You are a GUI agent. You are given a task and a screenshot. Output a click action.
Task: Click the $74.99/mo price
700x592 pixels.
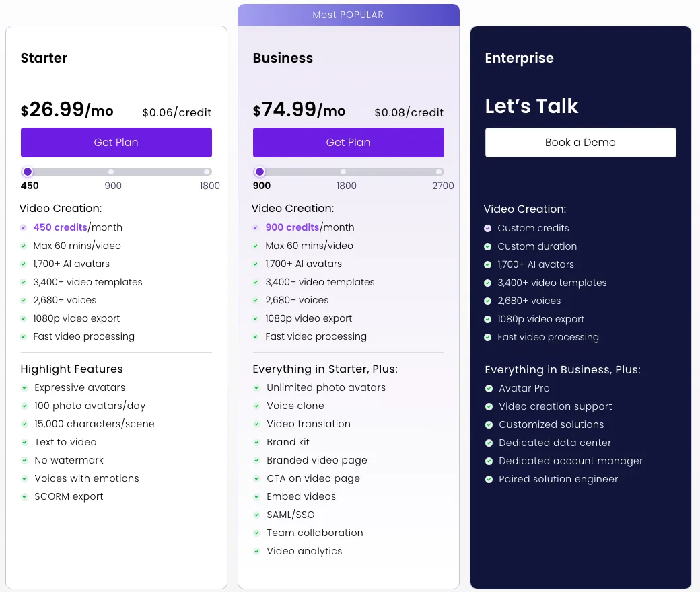pyautogui.click(x=299, y=109)
